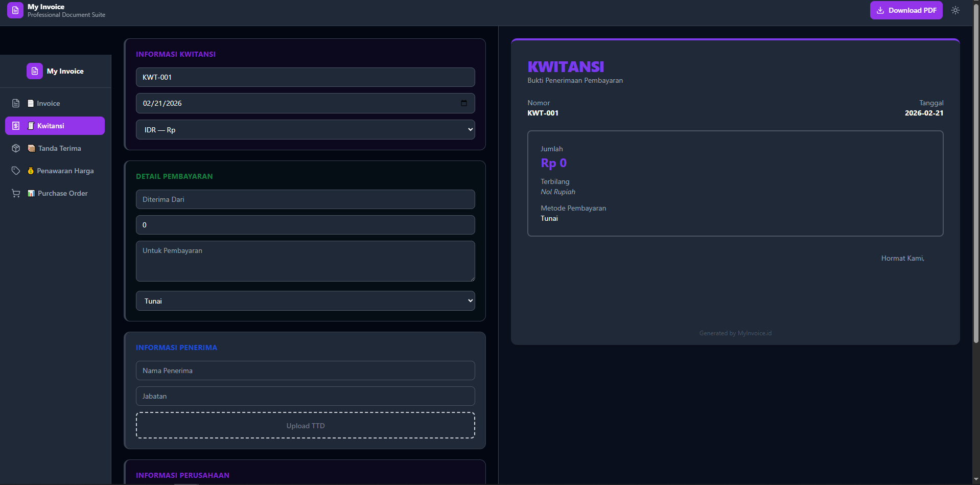Open the IDR — Rp currency dropdown
980x485 pixels.
coord(306,130)
